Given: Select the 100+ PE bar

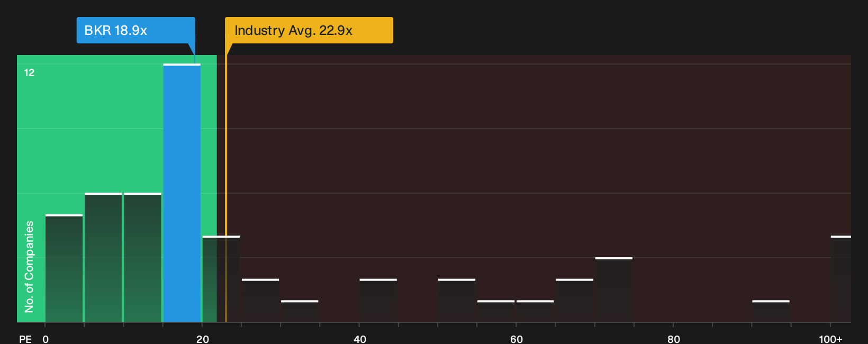Looking at the screenshot, I should click(841, 279).
